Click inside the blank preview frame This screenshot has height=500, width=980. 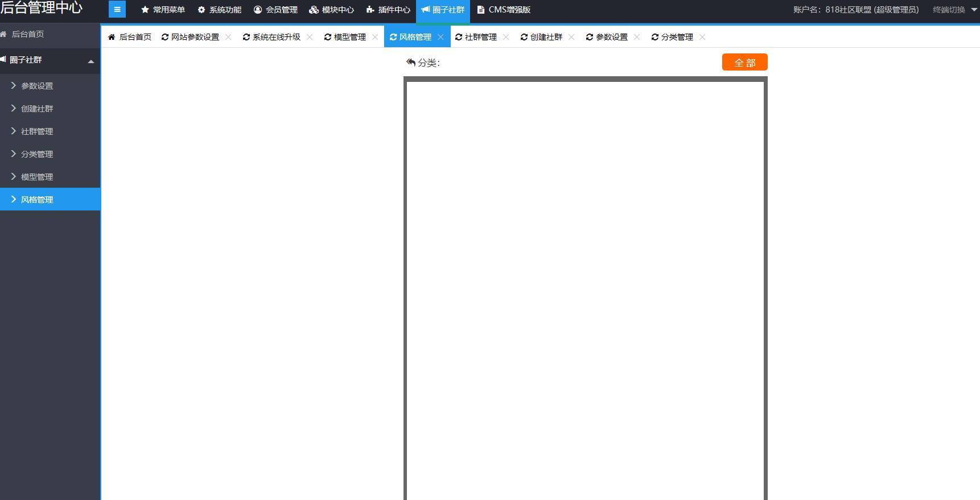[x=585, y=284]
